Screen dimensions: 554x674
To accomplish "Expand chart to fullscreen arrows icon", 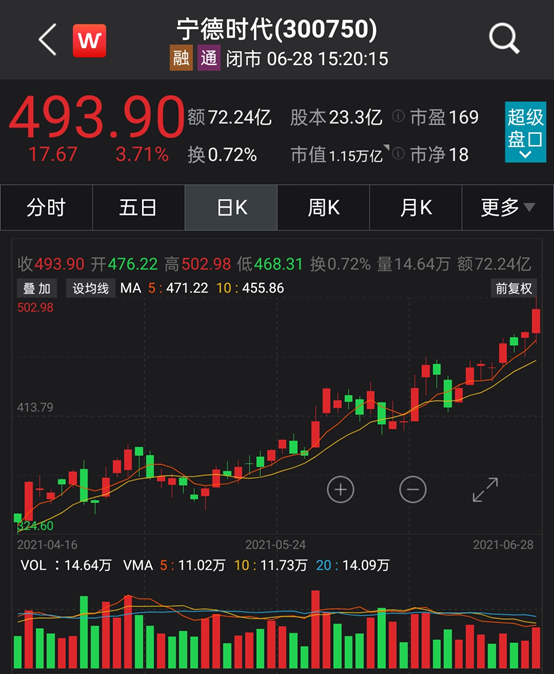I will coord(485,490).
